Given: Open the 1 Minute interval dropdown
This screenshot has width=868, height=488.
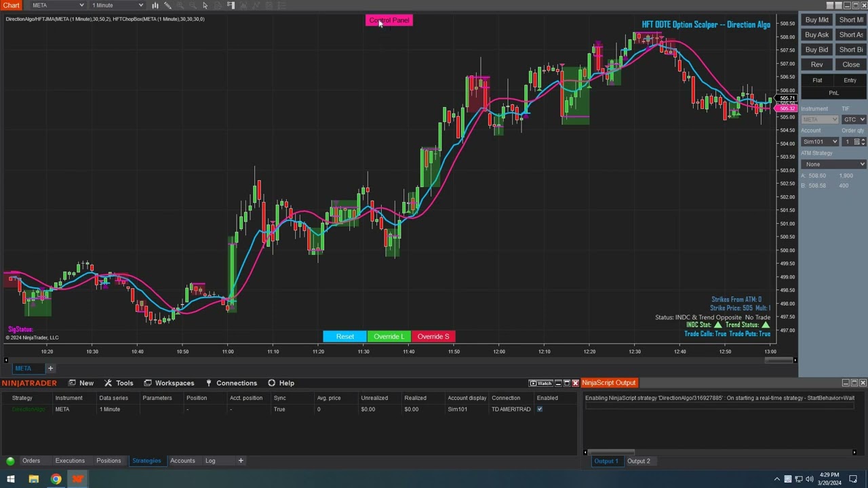Looking at the screenshot, I should 117,5.
